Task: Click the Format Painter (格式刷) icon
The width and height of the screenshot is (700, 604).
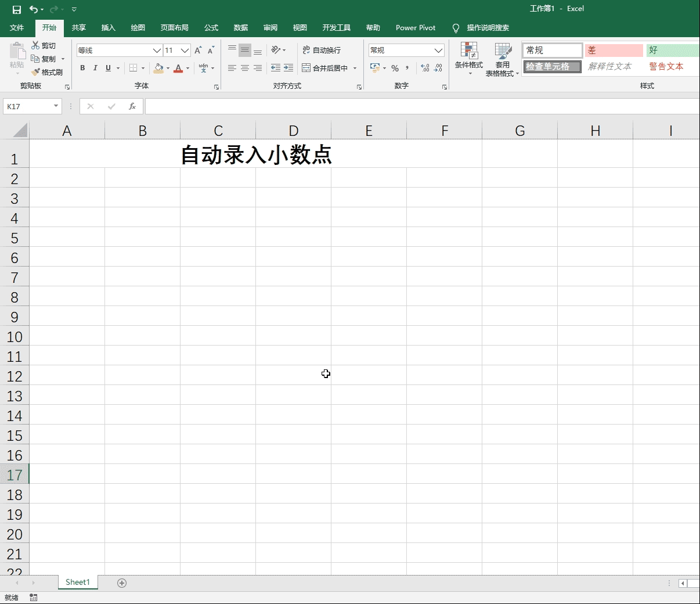Action: click(36, 72)
